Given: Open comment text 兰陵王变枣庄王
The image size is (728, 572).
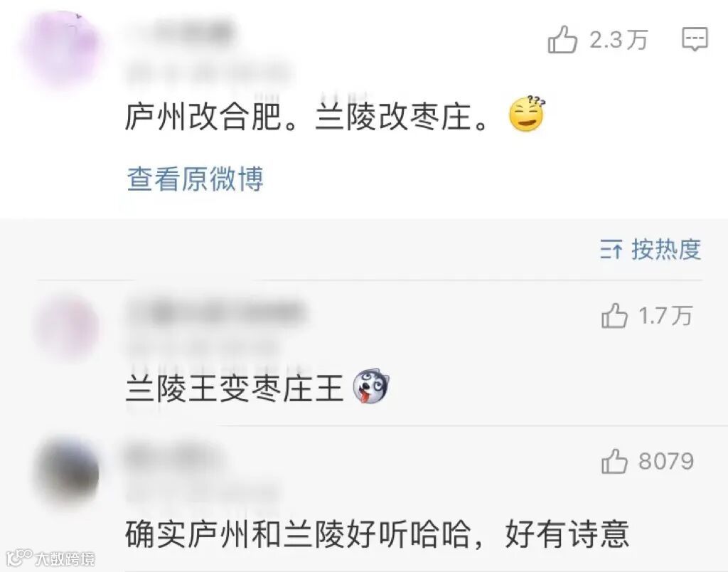Looking at the screenshot, I should click(235, 388).
